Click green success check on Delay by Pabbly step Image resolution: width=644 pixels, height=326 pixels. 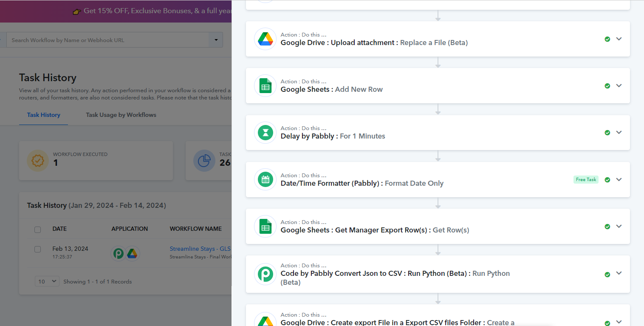coord(607,133)
